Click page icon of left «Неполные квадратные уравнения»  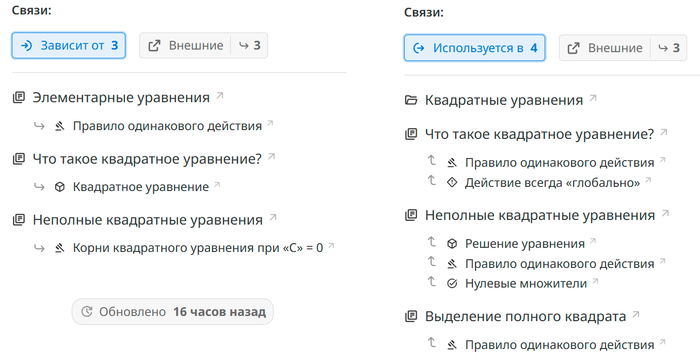point(19,219)
